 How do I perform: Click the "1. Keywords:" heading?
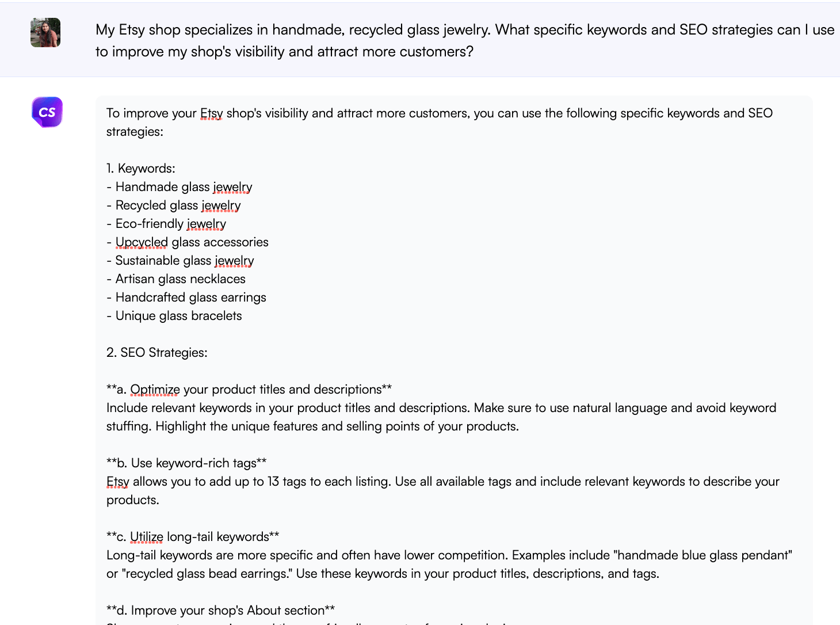141,169
